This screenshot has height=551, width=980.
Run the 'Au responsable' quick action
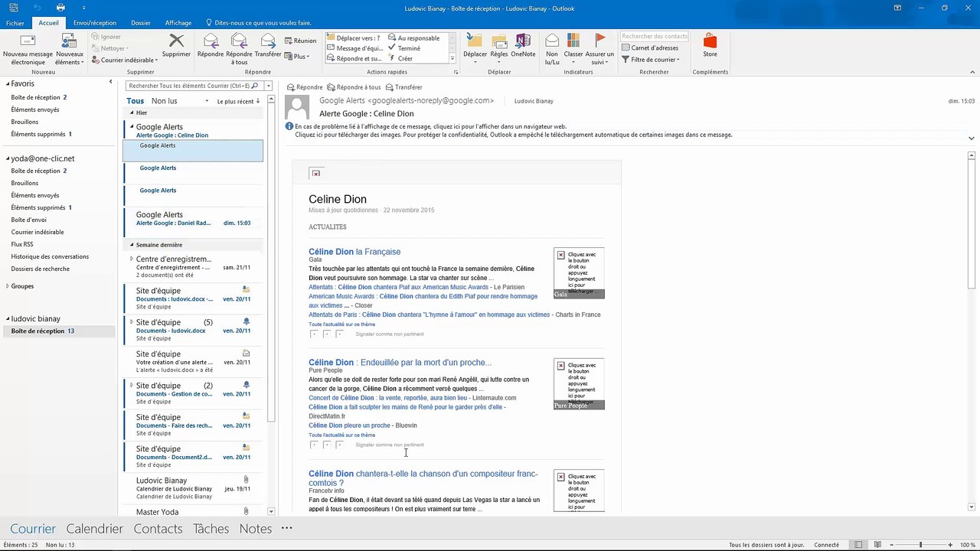coord(414,37)
